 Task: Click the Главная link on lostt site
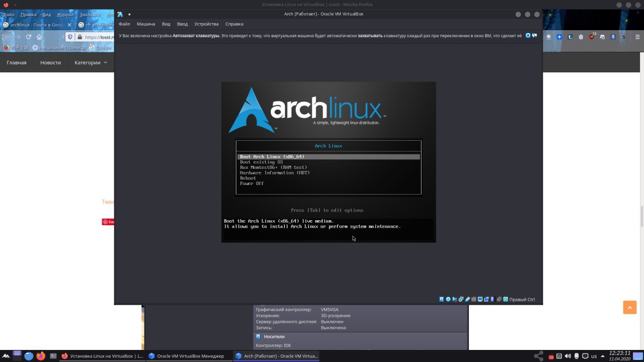[x=17, y=62]
